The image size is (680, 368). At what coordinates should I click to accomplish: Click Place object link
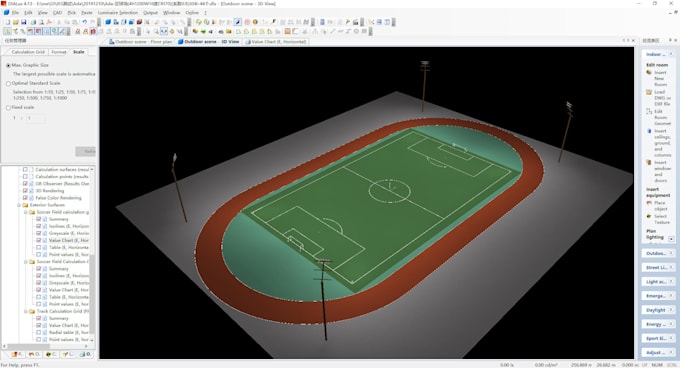[x=660, y=206]
